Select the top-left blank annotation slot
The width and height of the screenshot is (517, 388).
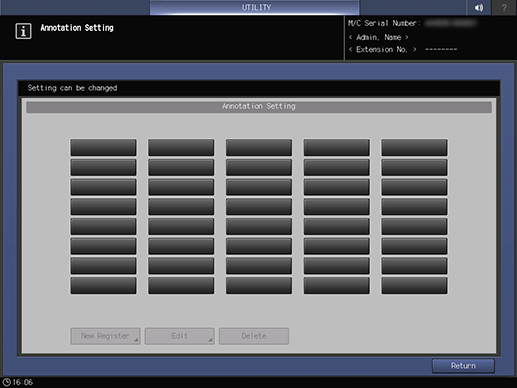103,148
